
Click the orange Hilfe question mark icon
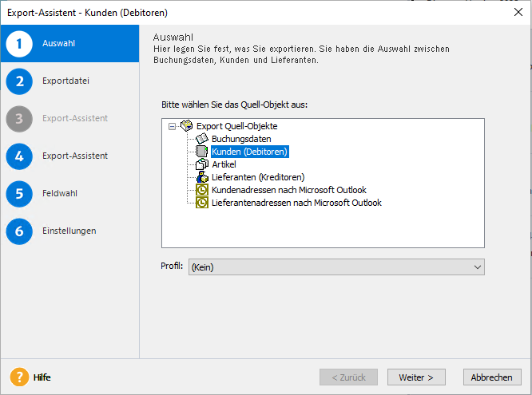(x=19, y=377)
